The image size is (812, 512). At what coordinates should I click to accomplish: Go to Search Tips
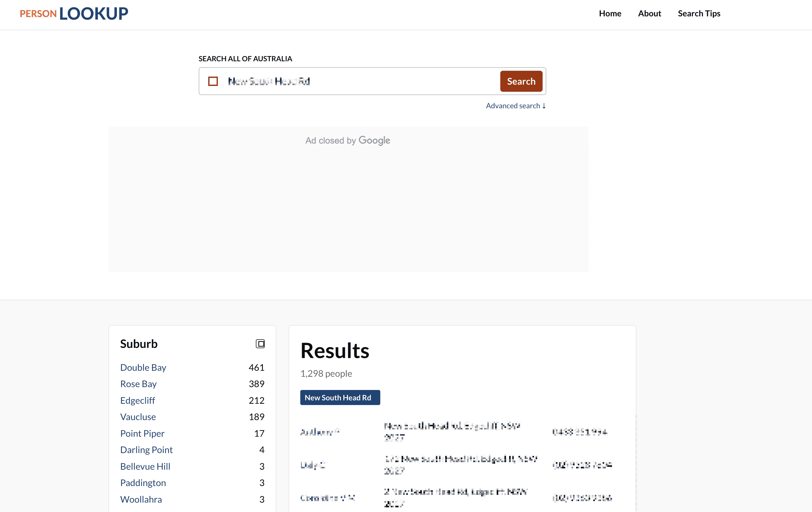click(699, 14)
